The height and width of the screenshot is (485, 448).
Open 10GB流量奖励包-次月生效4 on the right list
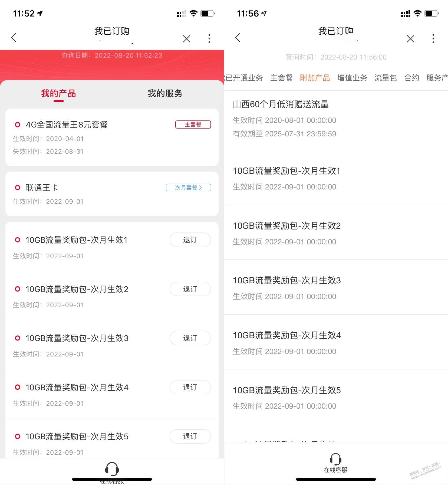[336, 342]
